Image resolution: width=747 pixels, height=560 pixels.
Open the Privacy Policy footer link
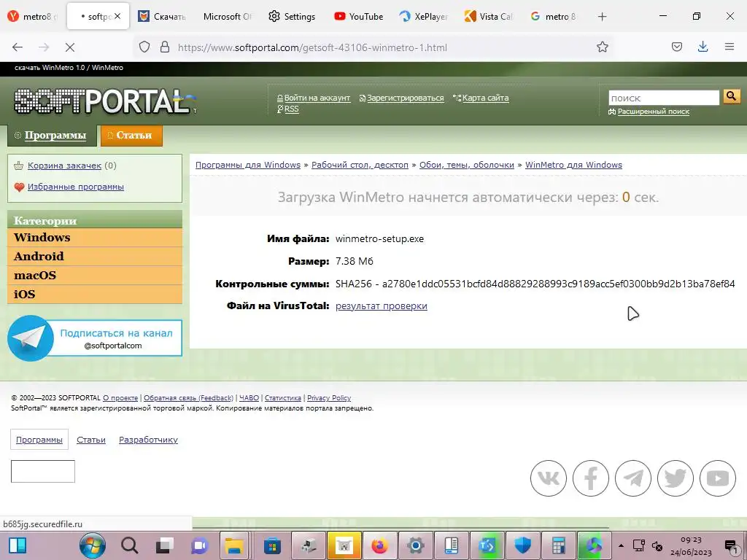point(329,398)
